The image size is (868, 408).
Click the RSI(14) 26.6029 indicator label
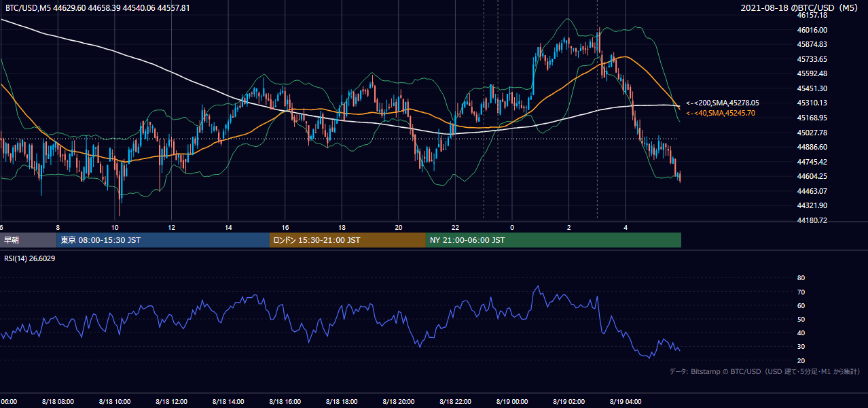30,258
